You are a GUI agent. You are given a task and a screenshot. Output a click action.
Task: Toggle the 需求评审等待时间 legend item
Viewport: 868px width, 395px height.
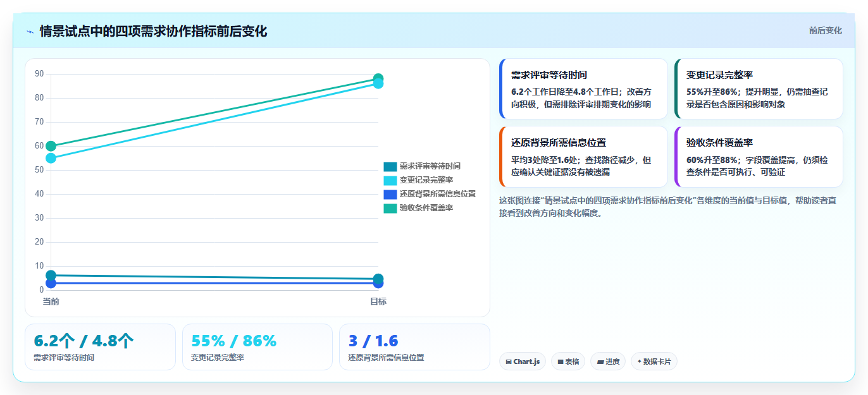[x=422, y=166]
